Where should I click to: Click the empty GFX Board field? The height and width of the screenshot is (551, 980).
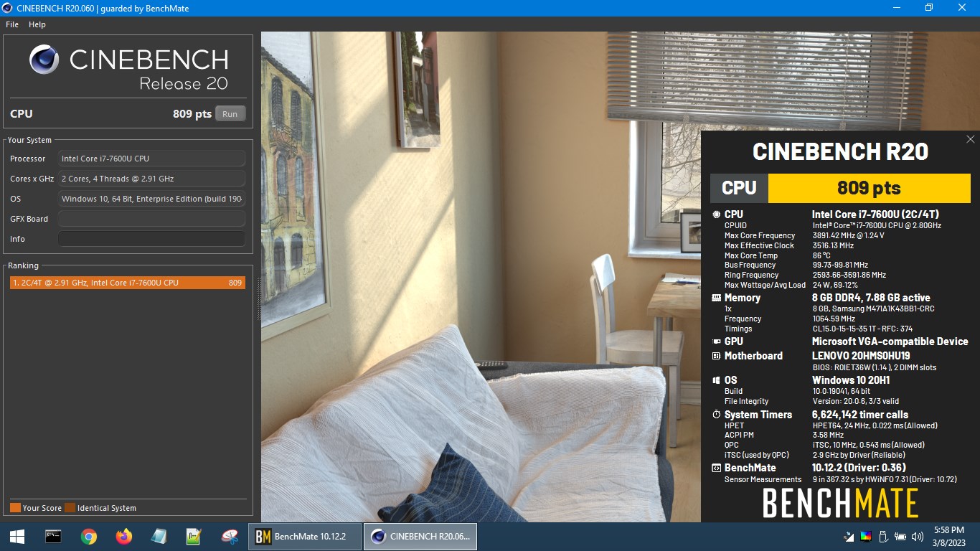(x=151, y=219)
